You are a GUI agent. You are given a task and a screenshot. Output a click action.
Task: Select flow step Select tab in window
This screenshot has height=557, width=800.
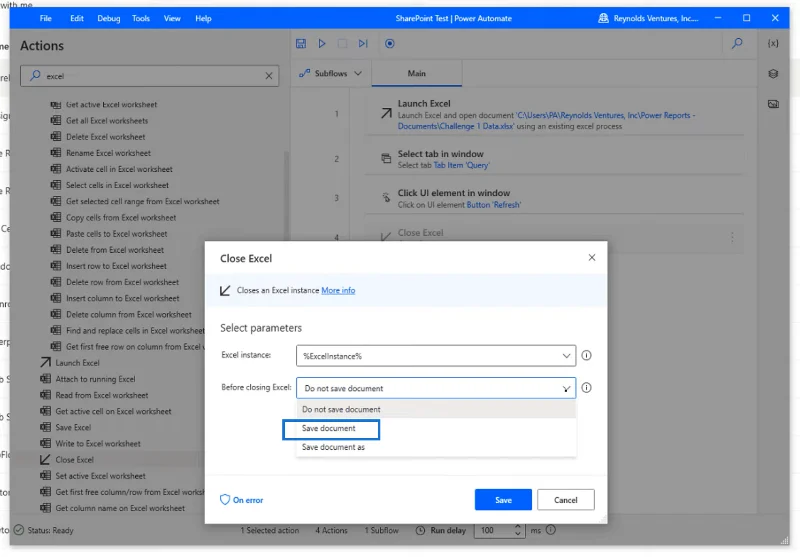pyautogui.click(x=555, y=159)
